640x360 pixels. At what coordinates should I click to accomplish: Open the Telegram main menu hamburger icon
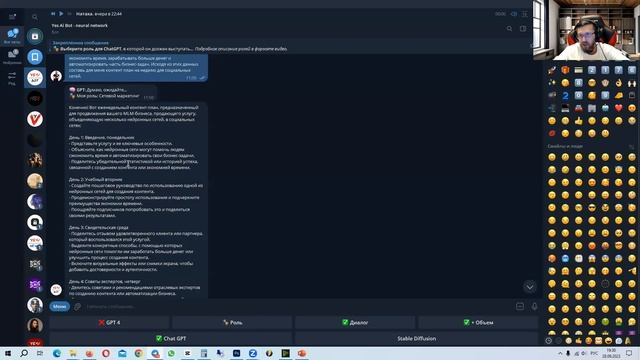(12, 17)
